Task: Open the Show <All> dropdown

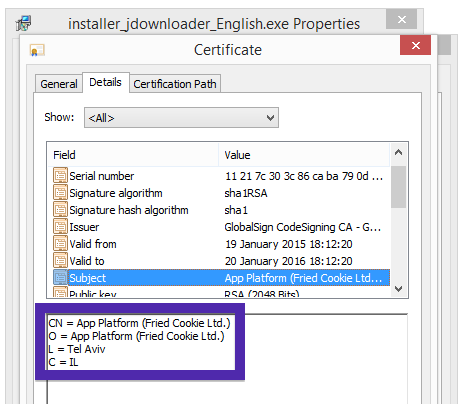Action: pyautogui.click(x=181, y=118)
